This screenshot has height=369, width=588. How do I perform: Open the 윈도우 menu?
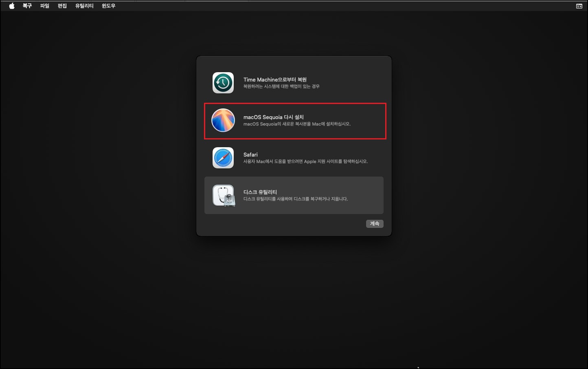click(109, 6)
